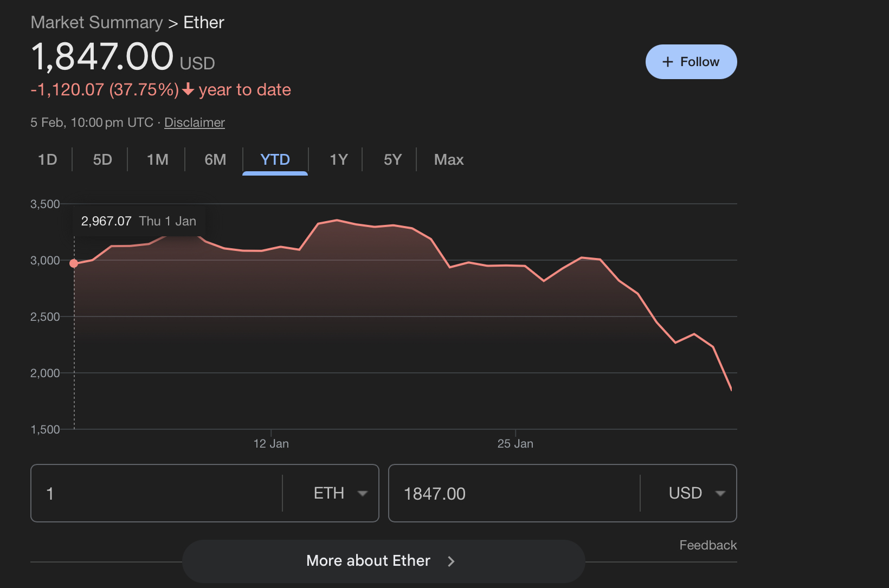Click the Feedback link
The image size is (889, 588).
pyautogui.click(x=708, y=545)
